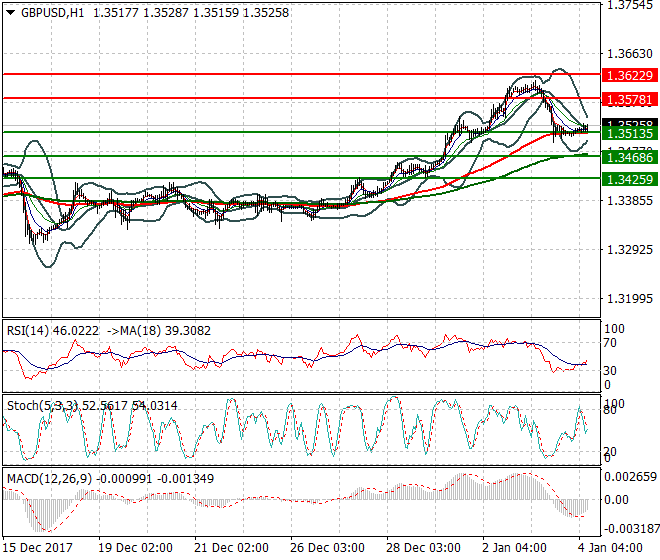Select the 1.37545 top price axis value

(x=630, y=5)
